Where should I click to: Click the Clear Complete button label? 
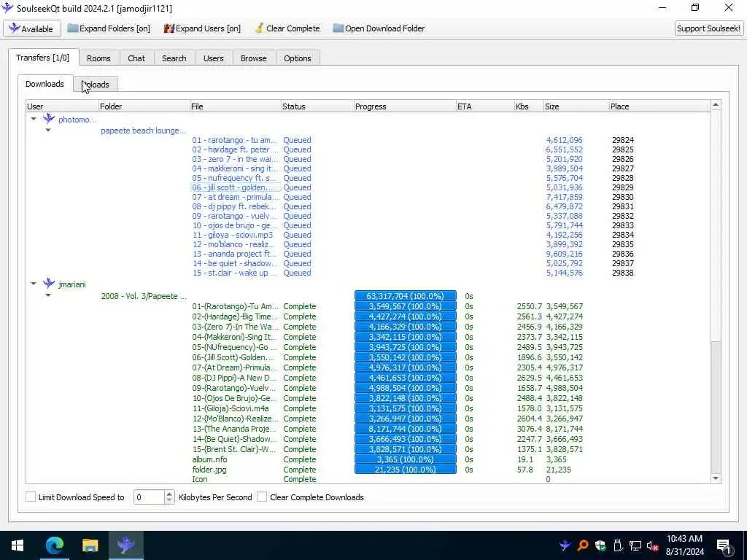293,28
